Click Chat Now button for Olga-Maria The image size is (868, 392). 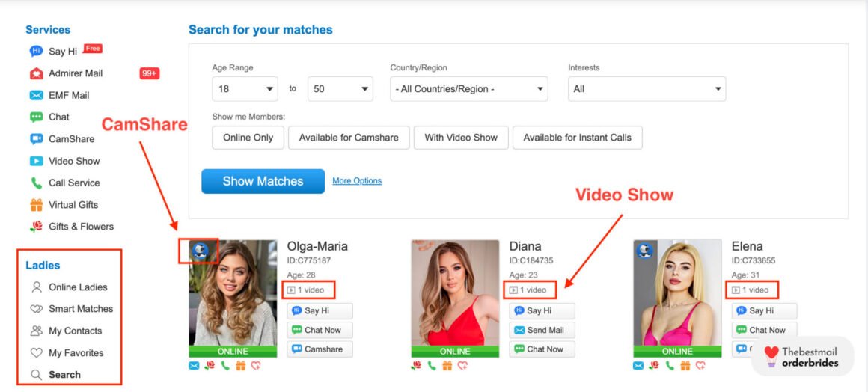320,330
